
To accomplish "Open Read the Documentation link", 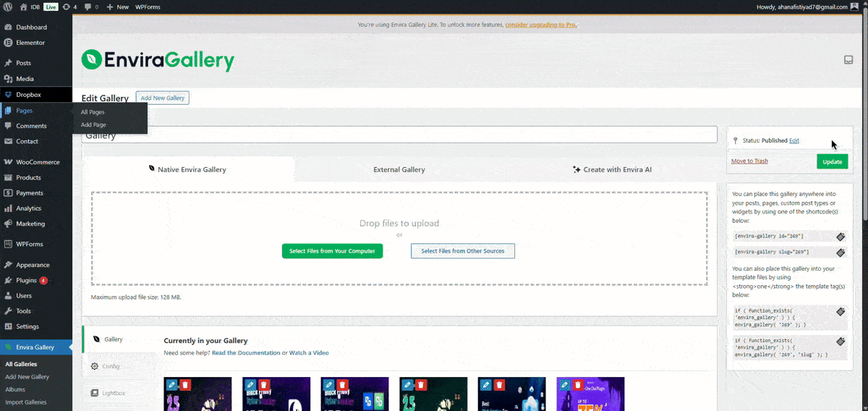I will click(246, 353).
